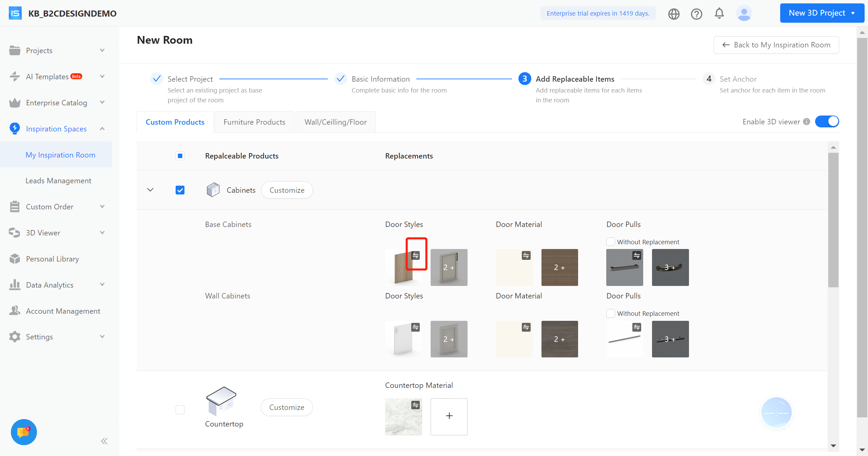
Task: Click the brown wood Door Material swatch for Base Cabinets
Action: coord(559,267)
